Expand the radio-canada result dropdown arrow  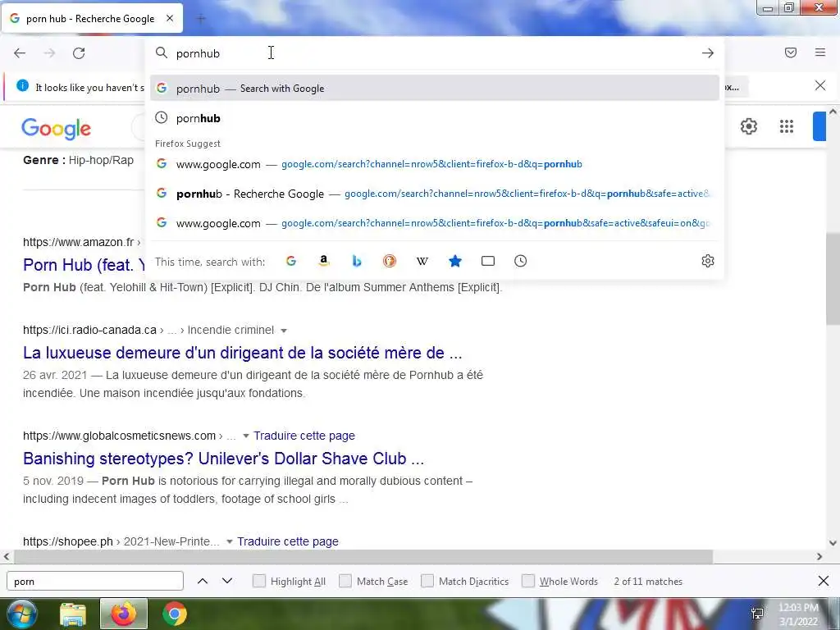click(284, 331)
